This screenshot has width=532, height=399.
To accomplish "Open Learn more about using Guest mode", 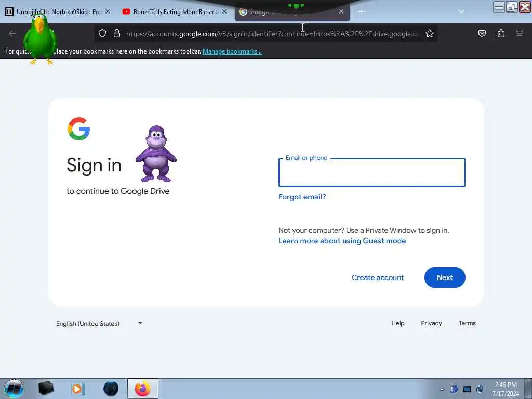I will click(342, 241).
